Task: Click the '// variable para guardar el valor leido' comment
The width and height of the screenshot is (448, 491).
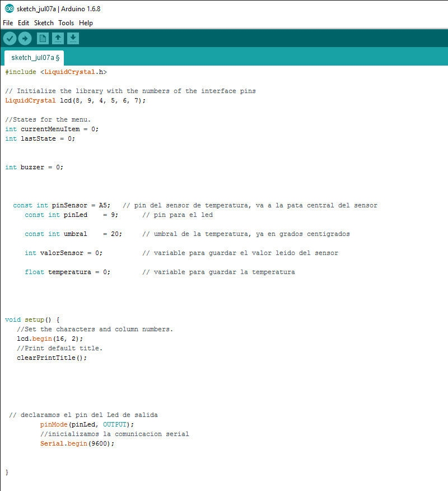Action: (x=240, y=253)
